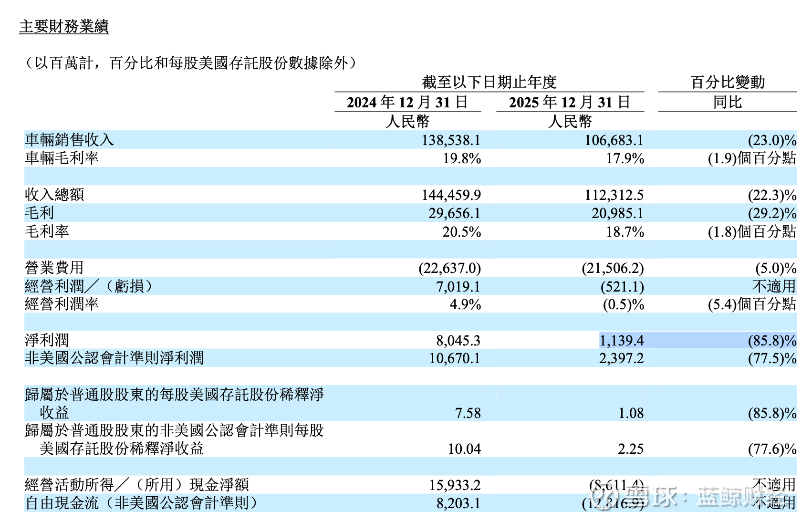Click the non-GAAP per-share value 10.04
This screenshot has width=812, height=522.
(x=464, y=449)
